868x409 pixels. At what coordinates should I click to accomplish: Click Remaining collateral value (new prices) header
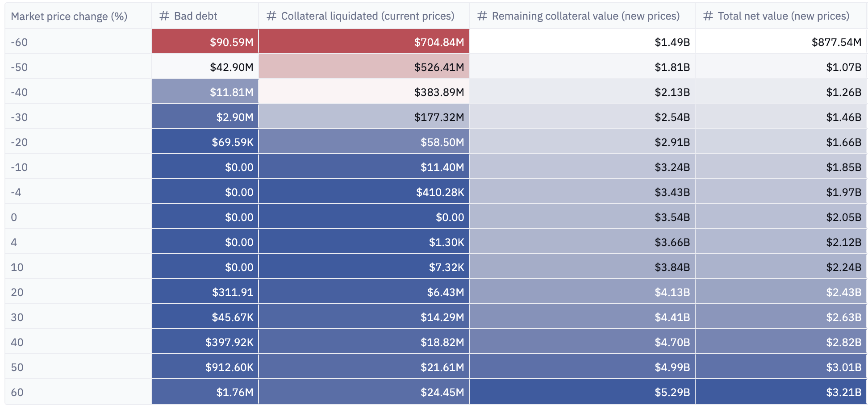tap(585, 16)
